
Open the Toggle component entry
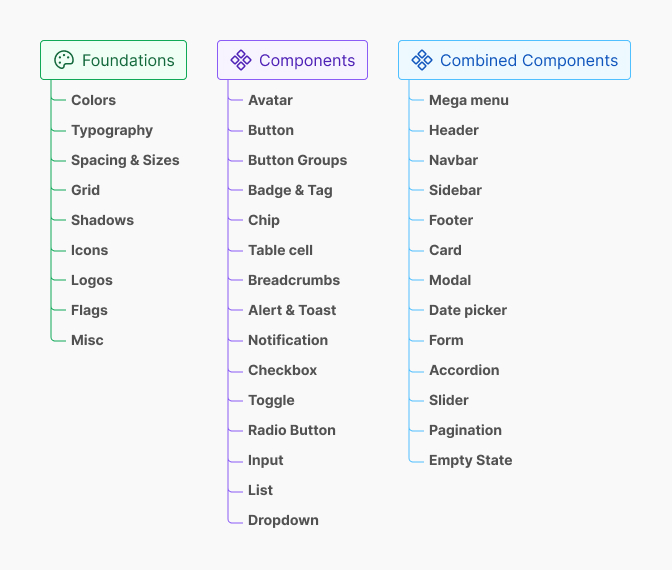coord(271,400)
